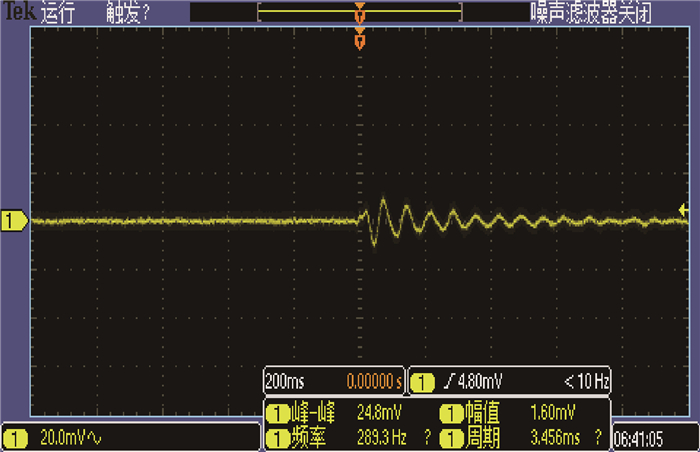
Task: Click the channel 1 ground reference marker
Action: pyautogui.click(x=14, y=220)
